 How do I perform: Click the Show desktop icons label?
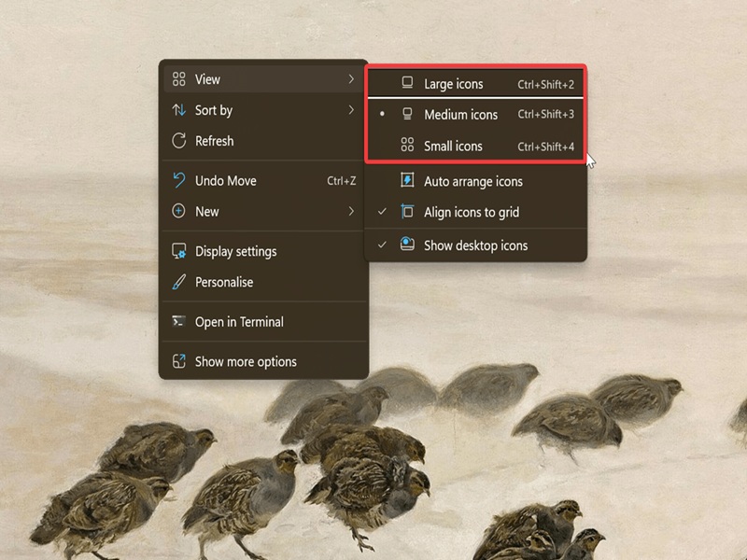(476, 245)
